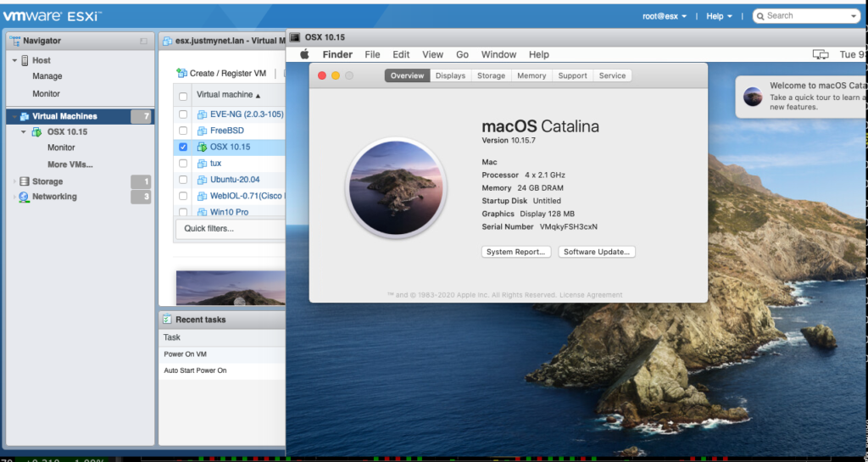Check the WebIOL-0.71 VM checkbox

tap(183, 196)
